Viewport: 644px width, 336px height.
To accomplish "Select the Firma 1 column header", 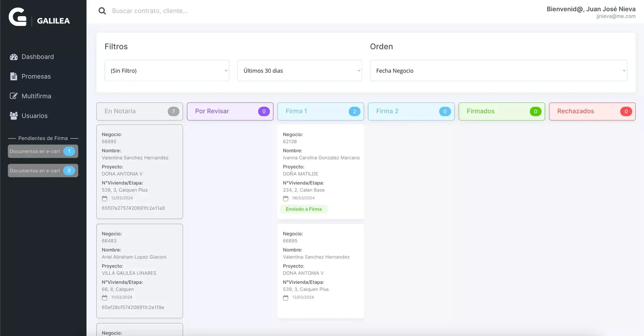I will tap(321, 111).
